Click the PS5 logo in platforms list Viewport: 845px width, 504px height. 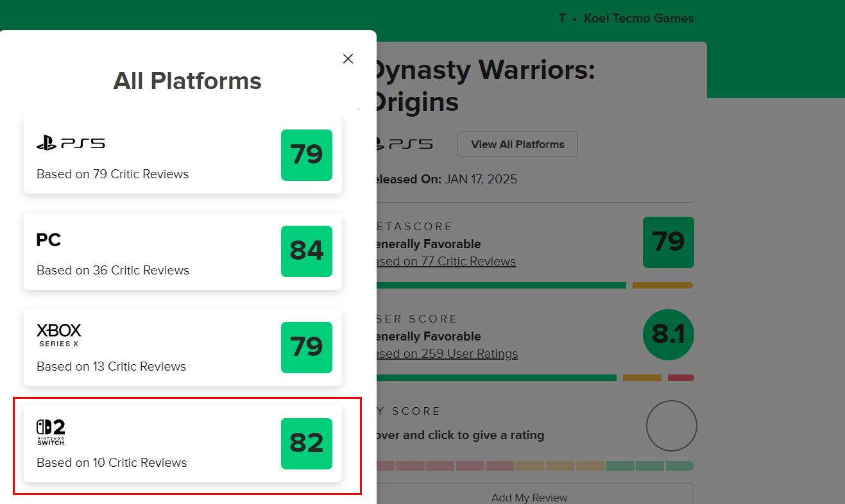[x=71, y=144]
